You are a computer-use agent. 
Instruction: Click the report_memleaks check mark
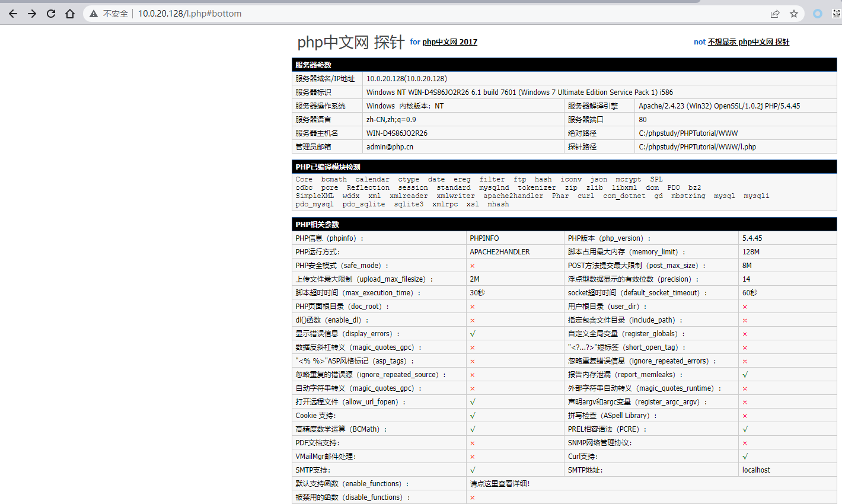click(x=745, y=375)
